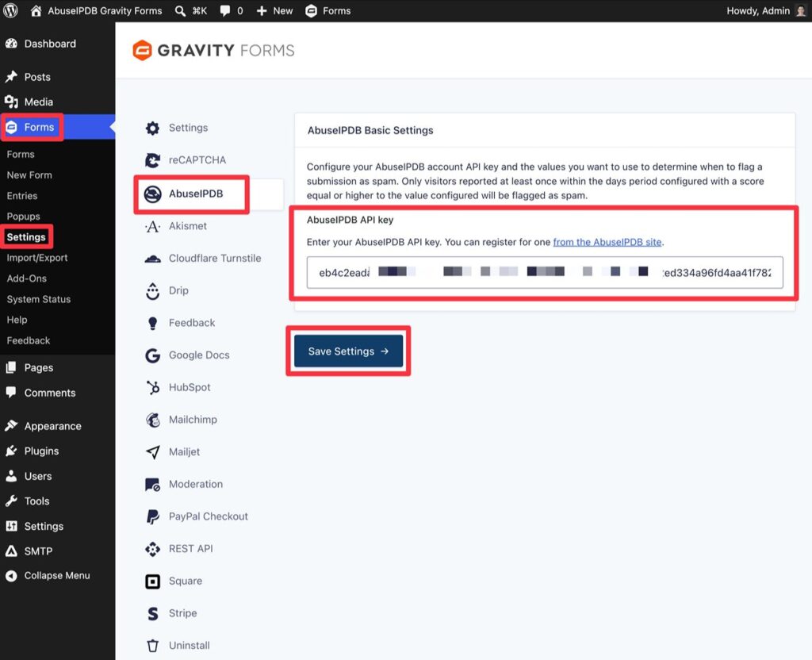Click the Mailjet paper plane icon

pyautogui.click(x=153, y=451)
